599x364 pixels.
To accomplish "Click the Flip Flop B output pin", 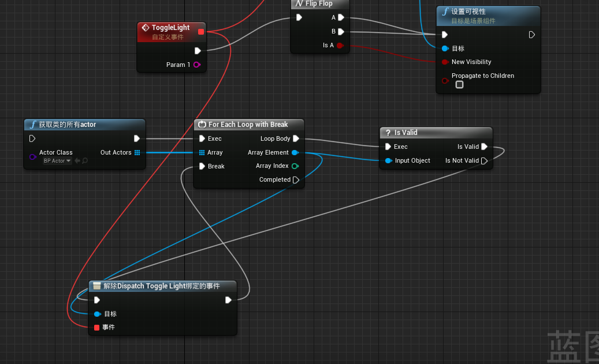I will (341, 32).
